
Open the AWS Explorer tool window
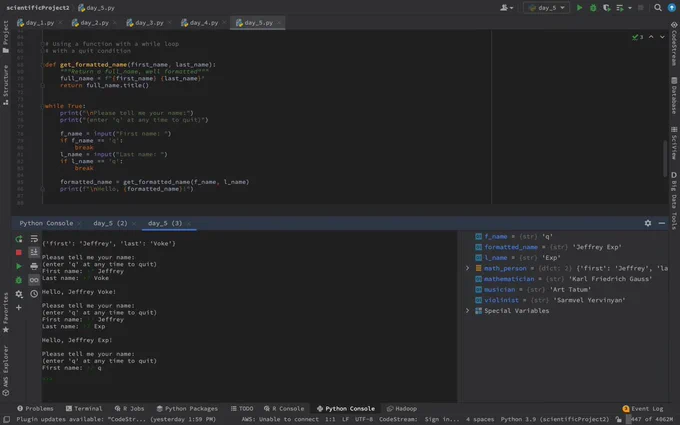click(6, 370)
